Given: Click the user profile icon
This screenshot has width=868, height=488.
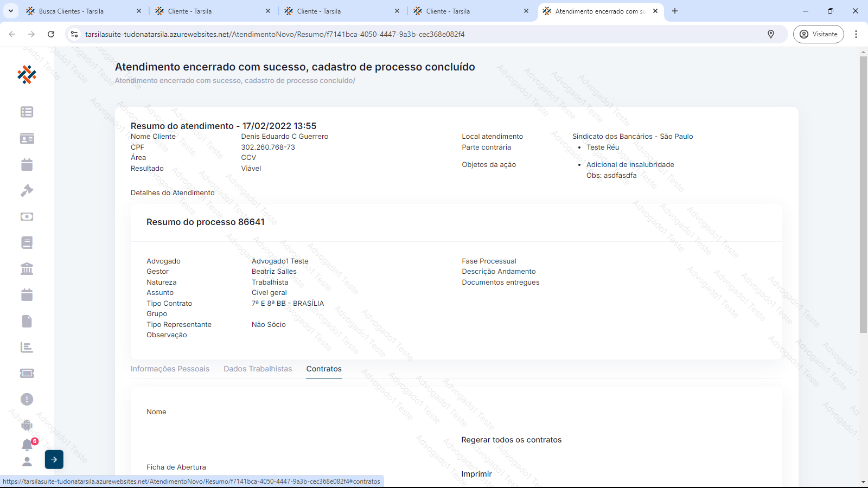Looking at the screenshot, I should coord(27,461).
